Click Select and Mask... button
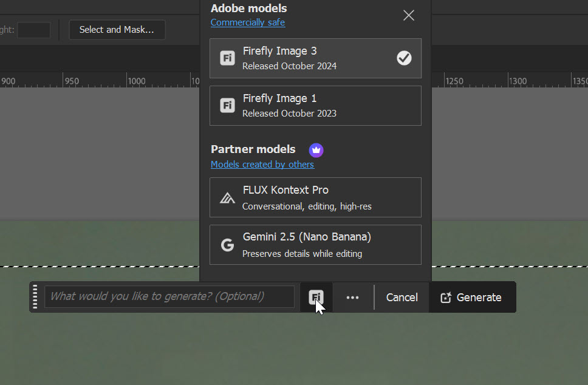This screenshot has height=385, width=588. (x=117, y=30)
